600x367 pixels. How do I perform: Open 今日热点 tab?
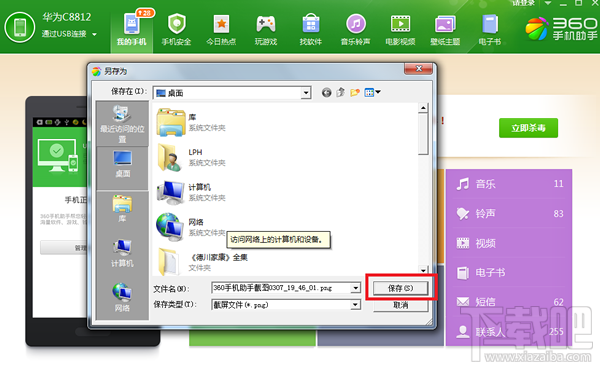pyautogui.click(x=221, y=29)
